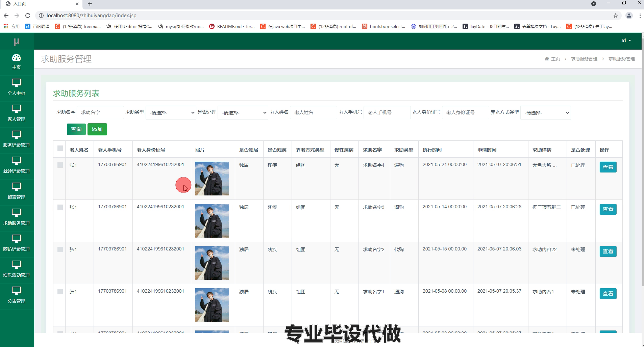This screenshot has height=347, width=644.
Task: Click first 求助服务管理 breadcrumb item
Action: (584, 59)
